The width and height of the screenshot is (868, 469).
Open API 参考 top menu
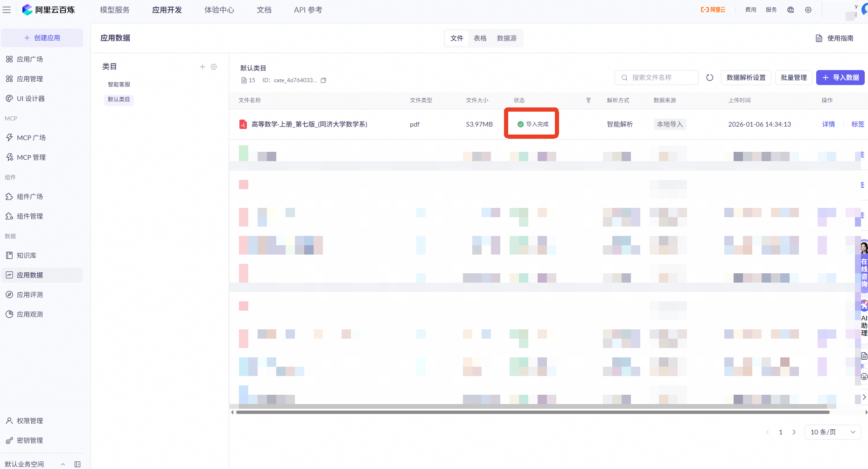(x=308, y=10)
